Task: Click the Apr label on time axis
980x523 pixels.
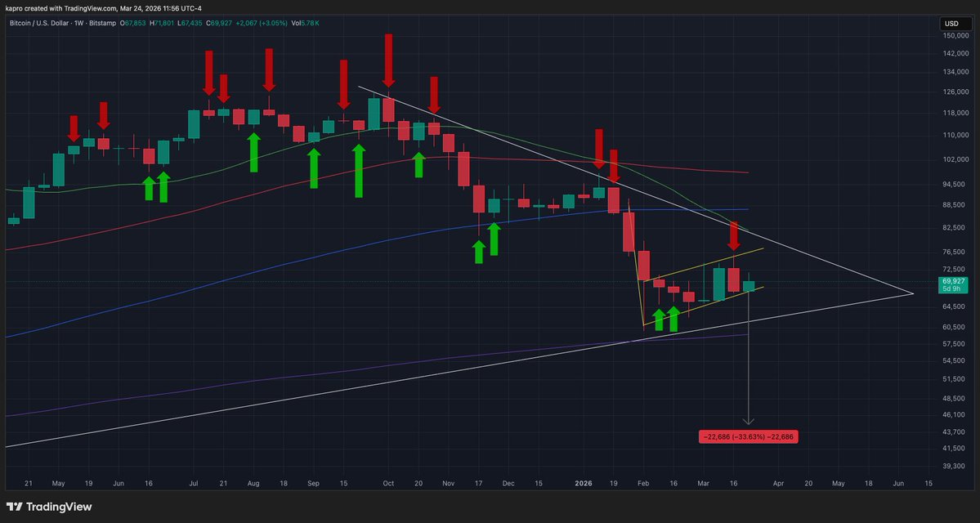Action: click(778, 484)
